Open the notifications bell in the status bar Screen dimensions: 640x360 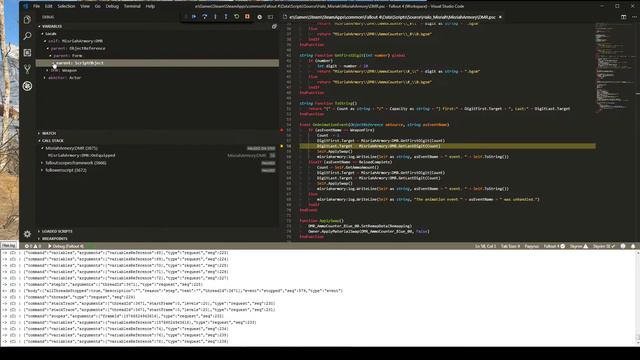[633, 246]
